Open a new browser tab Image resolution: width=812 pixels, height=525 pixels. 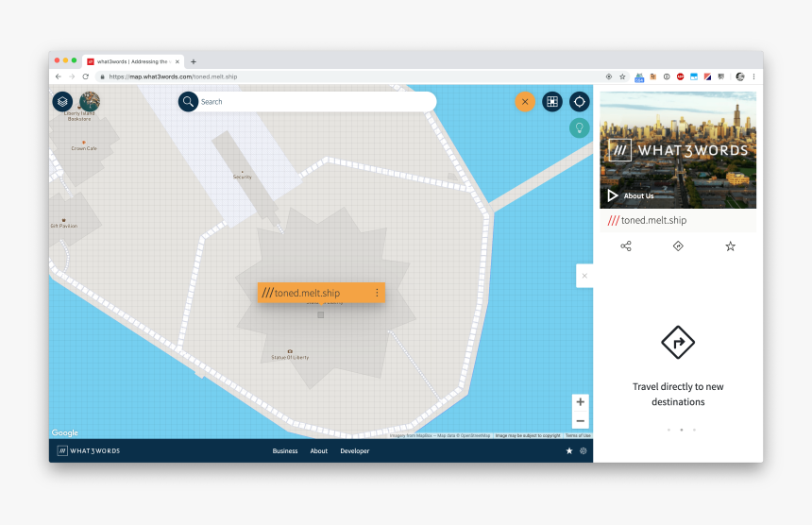194,61
